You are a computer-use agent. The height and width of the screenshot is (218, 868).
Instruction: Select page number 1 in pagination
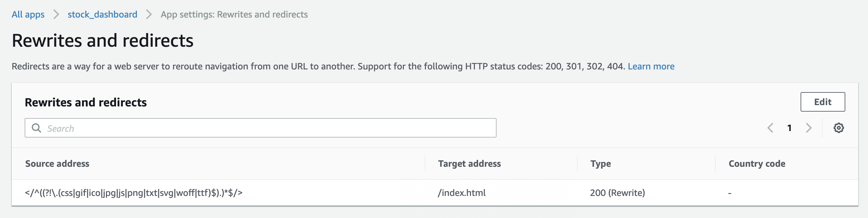(x=789, y=128)
